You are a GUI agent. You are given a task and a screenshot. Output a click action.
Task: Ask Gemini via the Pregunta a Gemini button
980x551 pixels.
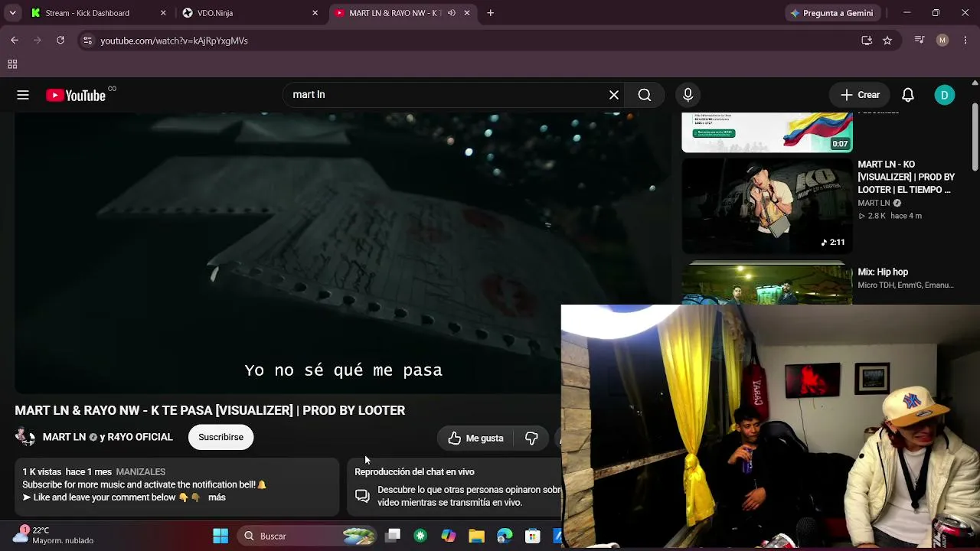coord(831,13)
